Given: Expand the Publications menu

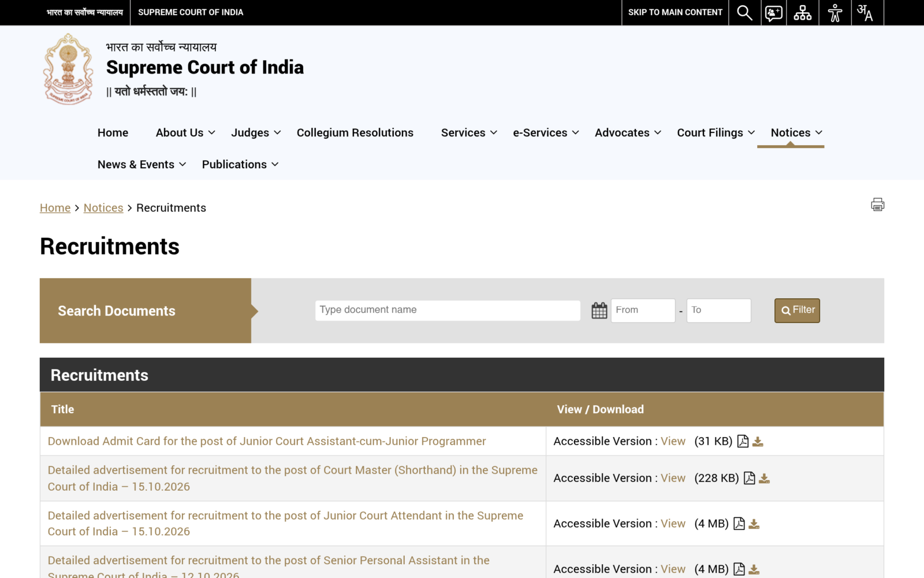Looking at the screenshot, I should click(x=240, y=164).
